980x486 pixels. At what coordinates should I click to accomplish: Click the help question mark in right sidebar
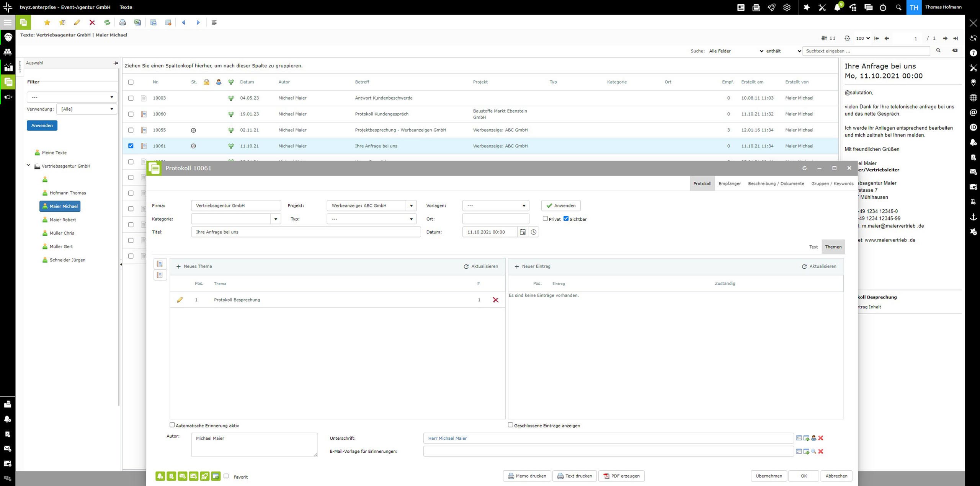click(x=973, y=53)
